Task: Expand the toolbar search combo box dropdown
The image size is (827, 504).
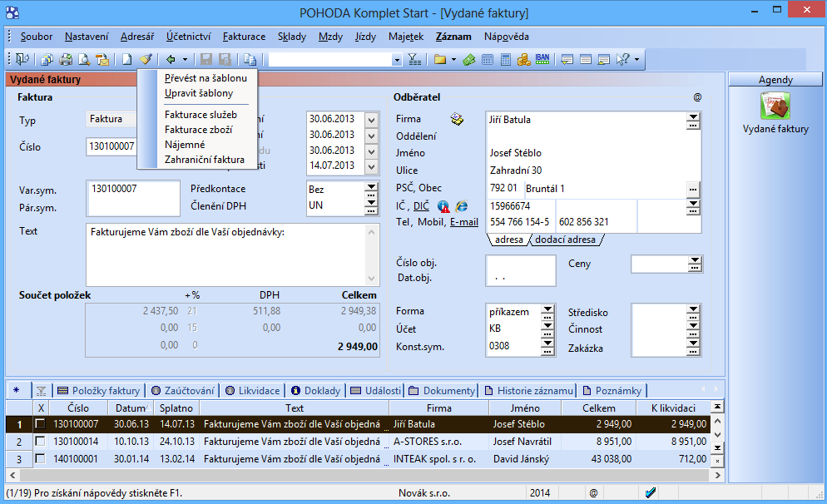Action: click(x=397, y=60)
